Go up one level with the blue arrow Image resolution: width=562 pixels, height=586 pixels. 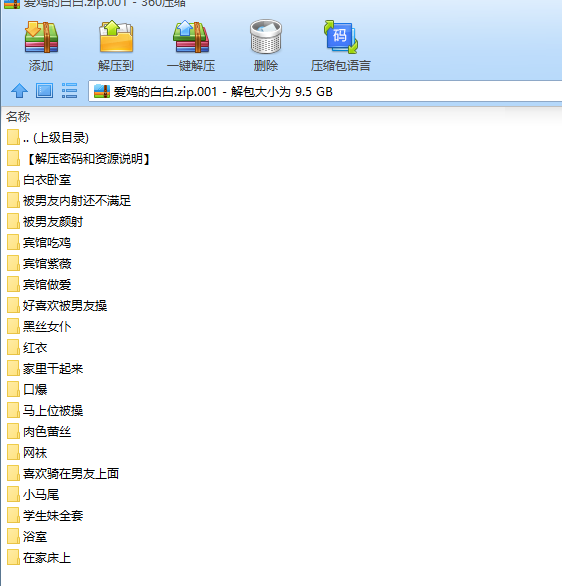point(19,91)
